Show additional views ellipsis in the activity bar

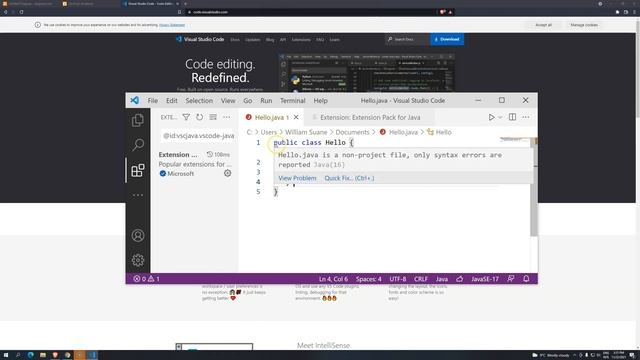[x=138, y=195]
